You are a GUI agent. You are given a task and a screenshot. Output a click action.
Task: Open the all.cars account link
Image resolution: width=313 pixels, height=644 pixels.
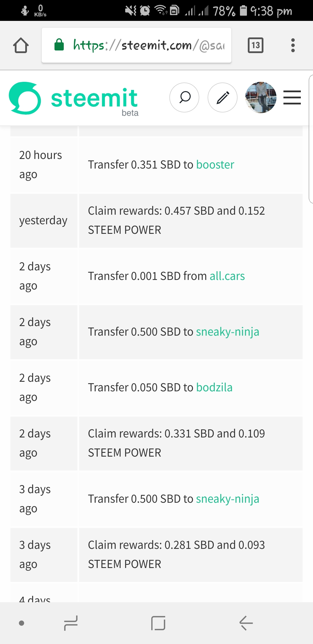click(x=227, y=276)
